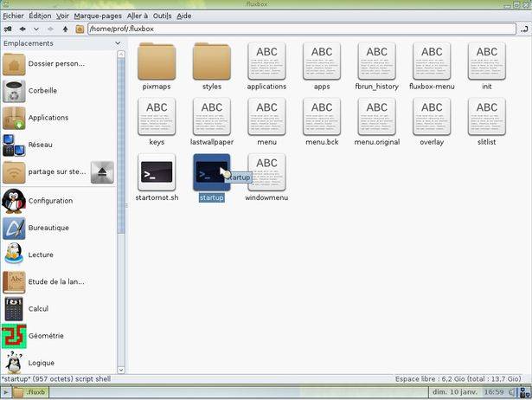Viewport: 532px width, 400px height.
Task: Click the sidebar scrollbar up arrow
Action: pyautogui.click(x=121, y=55)
